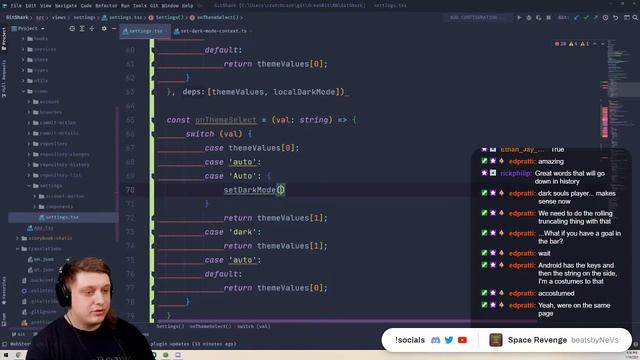Expand the repository-history folder
The height and width of the screenshot is (360, 640).
tap(29, 165)
